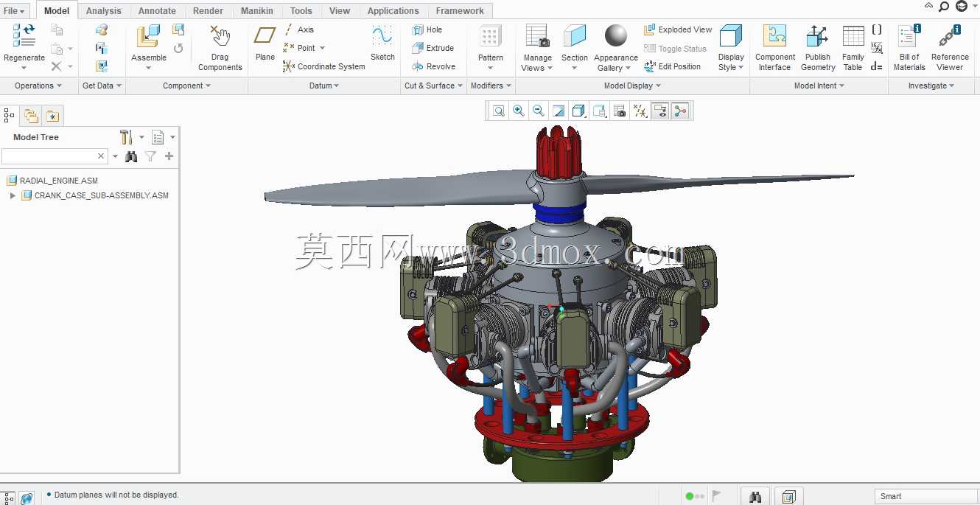This screenshot has width=980, height=505.
Task: Select RADIAL_ENGINE.ASM in Model Tree
Action: [x=52, y=181]
